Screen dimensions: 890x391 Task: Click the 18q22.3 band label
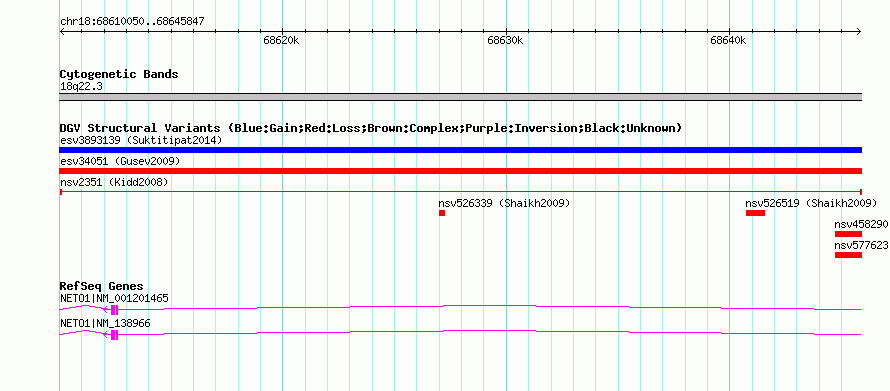[81, 86]
